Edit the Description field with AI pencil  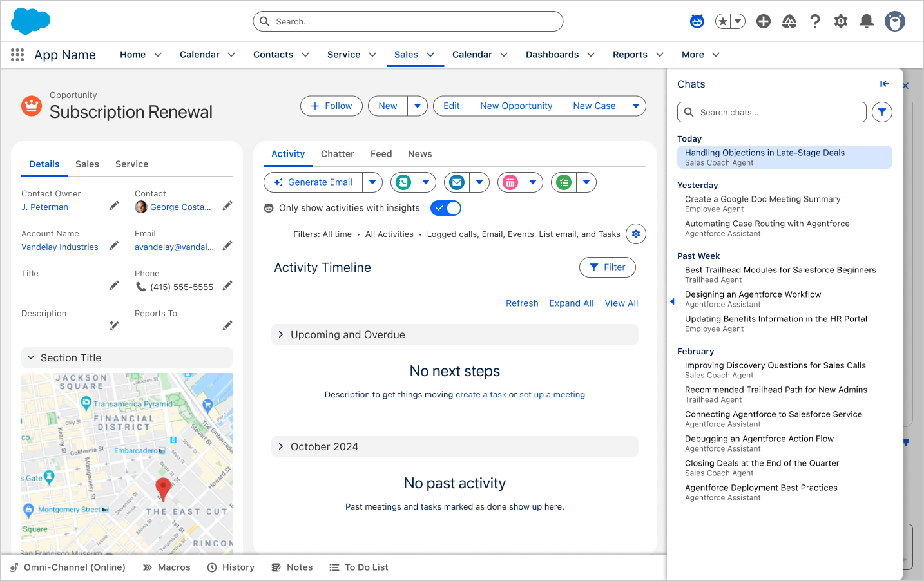(114, 326)
